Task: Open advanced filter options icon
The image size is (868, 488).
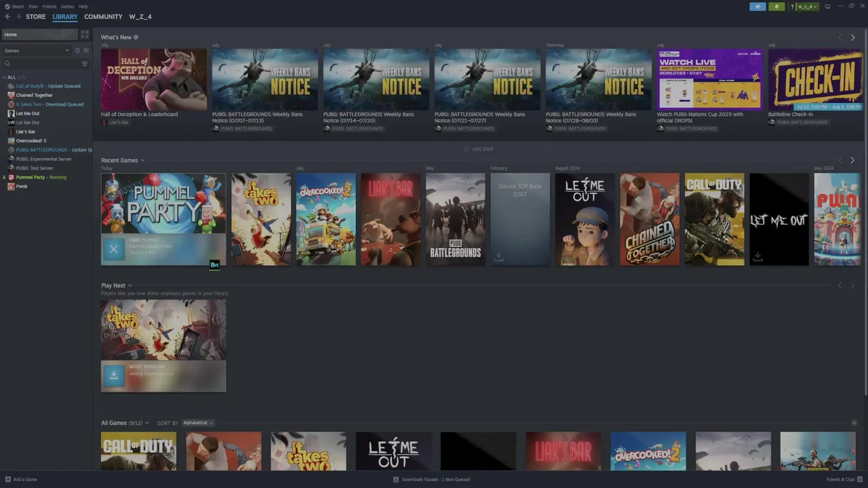Action: click(x=85, y=64)
